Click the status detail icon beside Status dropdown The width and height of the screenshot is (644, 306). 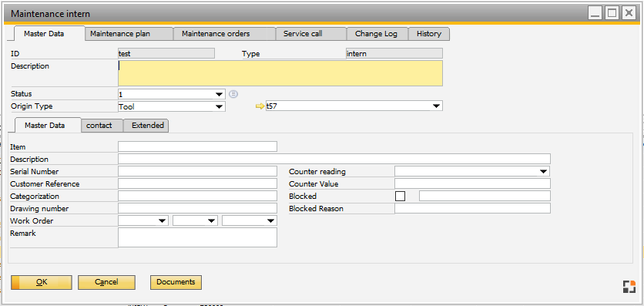coord(233,94)
